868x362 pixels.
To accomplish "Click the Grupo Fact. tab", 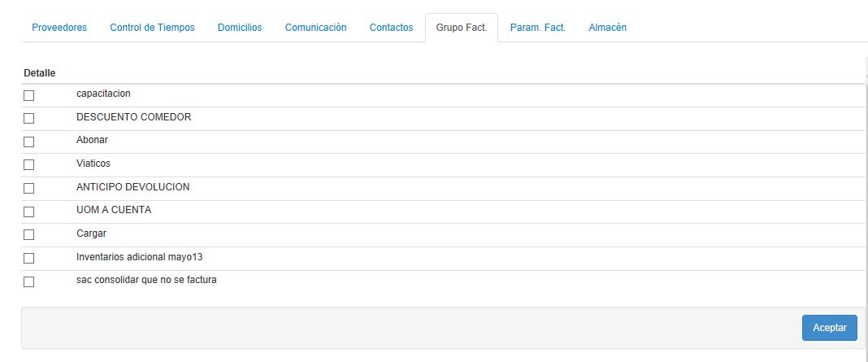I will point(462,28).
